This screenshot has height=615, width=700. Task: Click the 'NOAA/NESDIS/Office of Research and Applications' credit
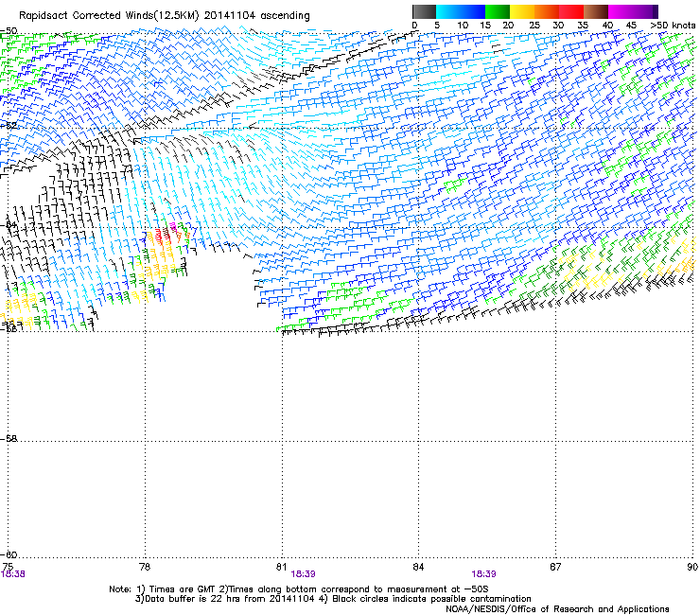(x=557, y=609)
